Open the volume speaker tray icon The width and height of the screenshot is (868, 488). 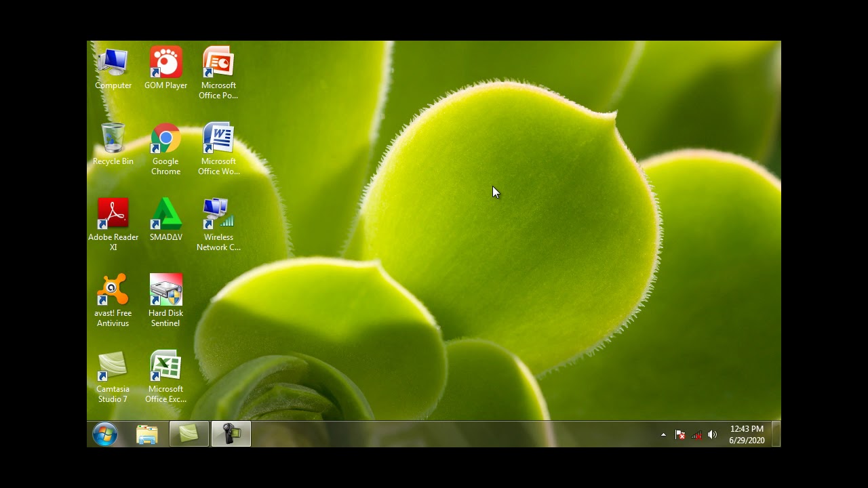(x=712, y=435)
